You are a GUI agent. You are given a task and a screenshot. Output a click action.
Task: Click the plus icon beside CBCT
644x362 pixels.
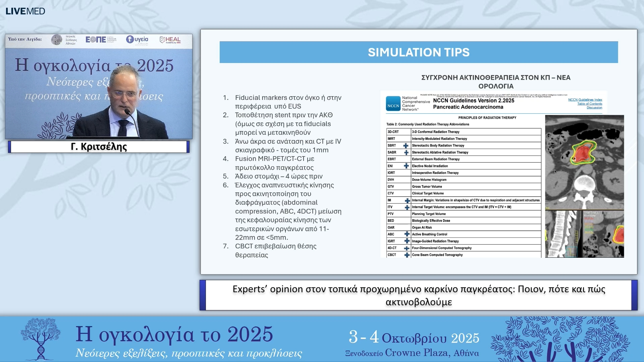407,254
